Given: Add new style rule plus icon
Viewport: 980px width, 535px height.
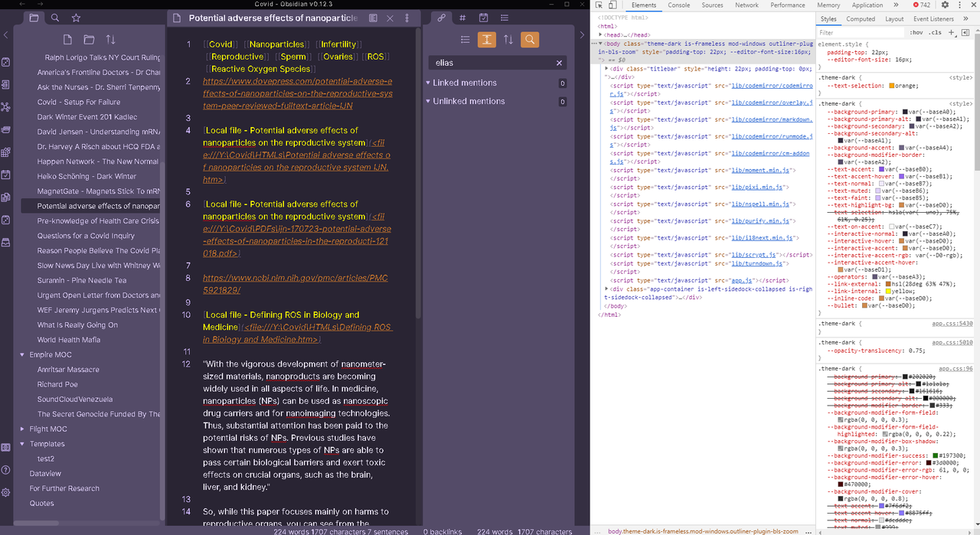Looking at the screenshot, I should click(x=952, y=32).
